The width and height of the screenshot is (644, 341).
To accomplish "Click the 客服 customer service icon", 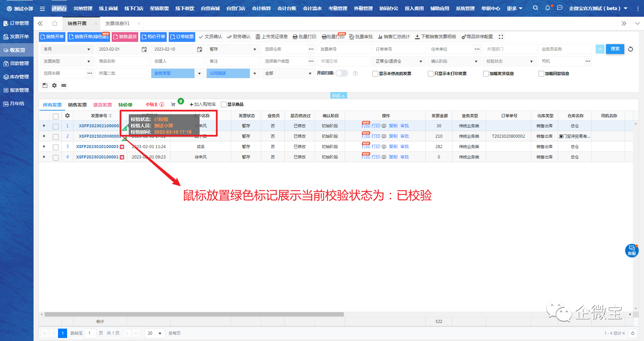I will coord(632,250).
